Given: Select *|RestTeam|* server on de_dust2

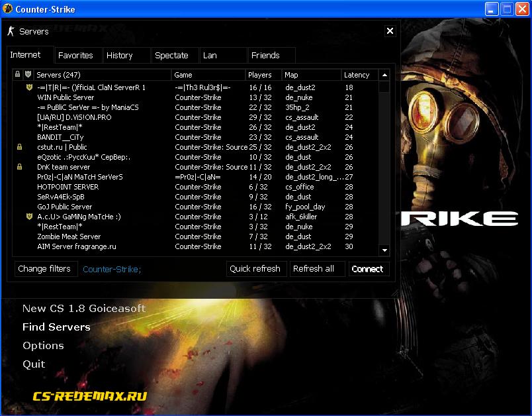Looking at the screenshot, I should pos(196,127).
